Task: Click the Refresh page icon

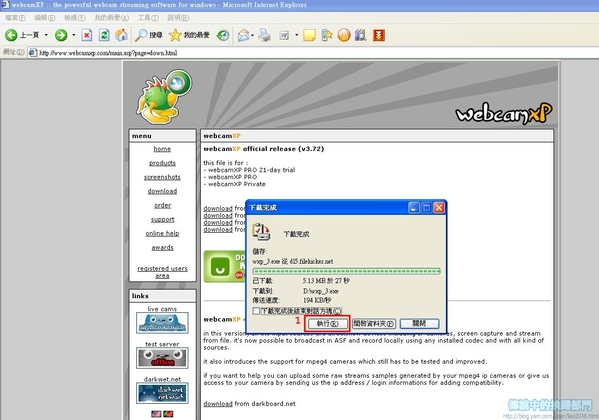Action: (x=104, y=35)
